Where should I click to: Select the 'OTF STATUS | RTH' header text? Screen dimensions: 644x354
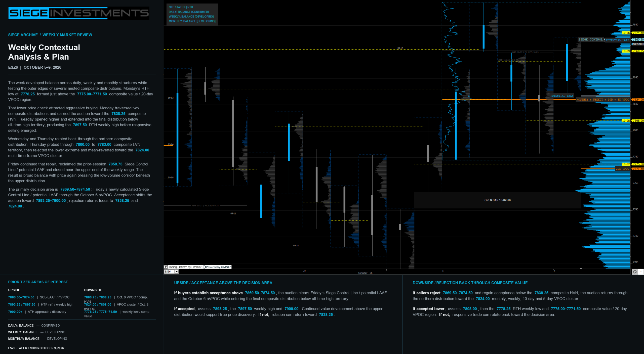tap(181, 7)
